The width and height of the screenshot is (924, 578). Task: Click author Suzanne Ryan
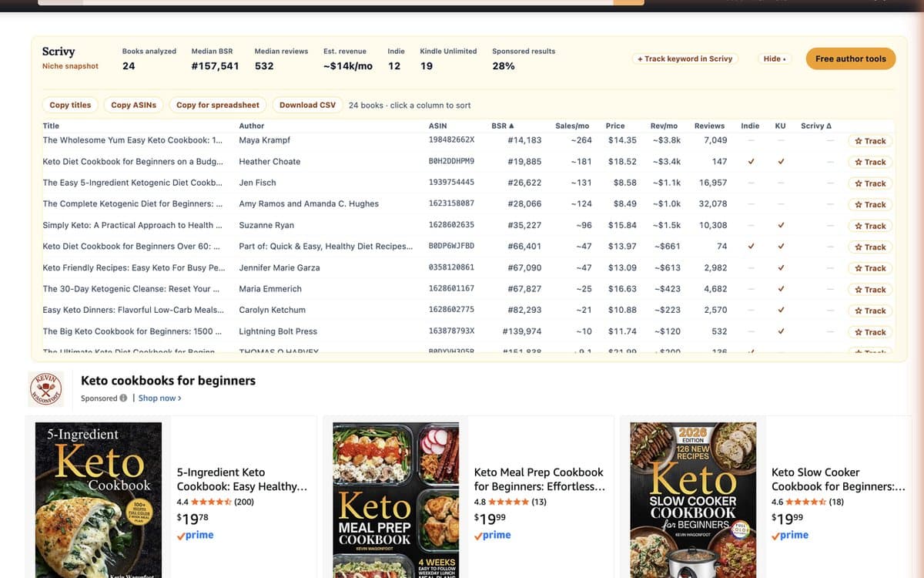point(266,225)
